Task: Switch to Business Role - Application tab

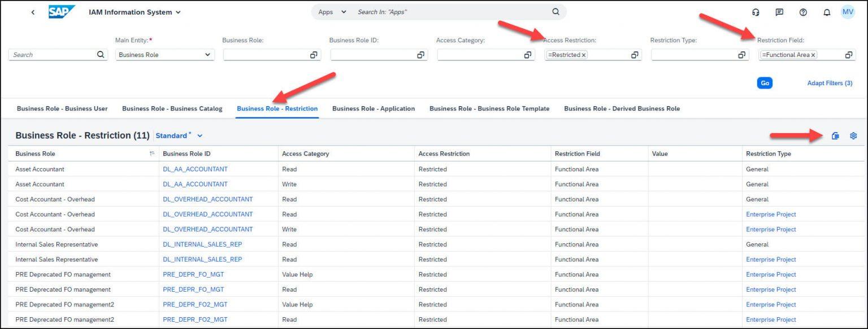Action: 373,108
